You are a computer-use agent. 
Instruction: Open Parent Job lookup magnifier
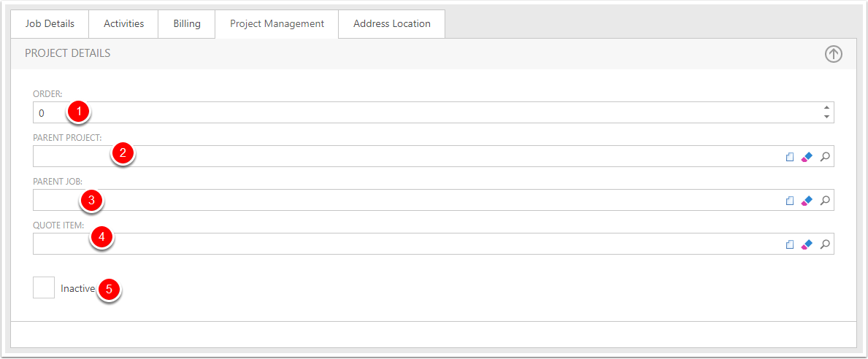(x=825, y=201)
